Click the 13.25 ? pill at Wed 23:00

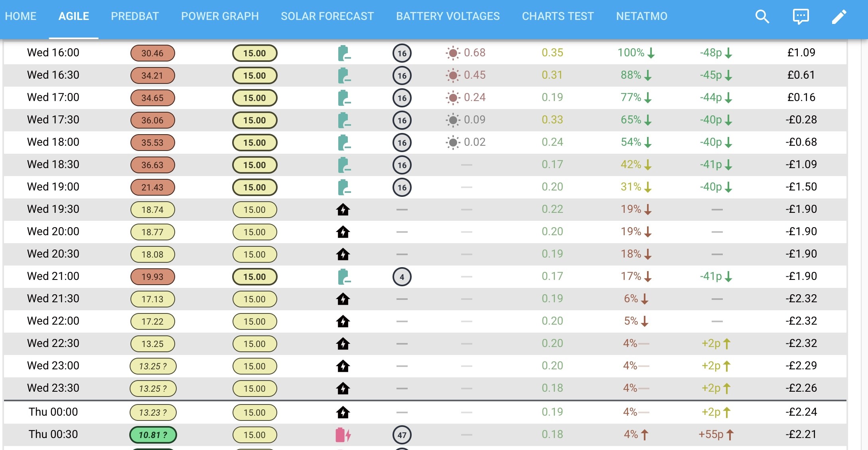(153, 366)
